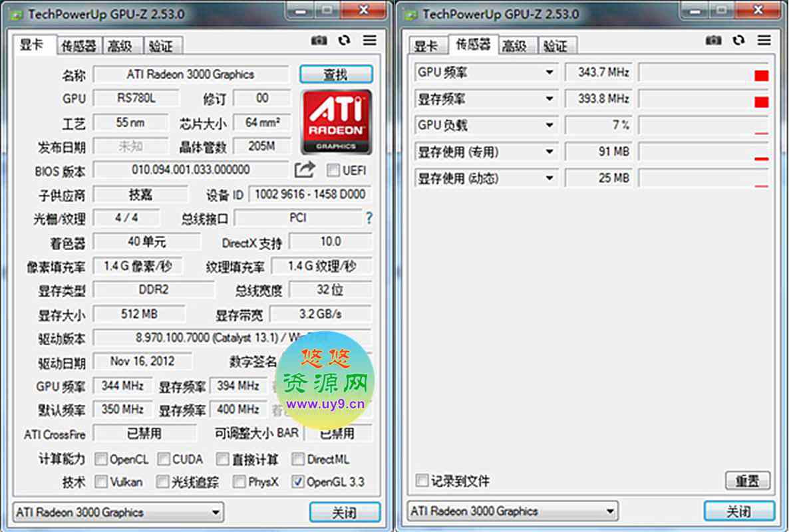Switch to 高级 tab in left window
Screen dimensions: 789x532
tap(122, 47)
